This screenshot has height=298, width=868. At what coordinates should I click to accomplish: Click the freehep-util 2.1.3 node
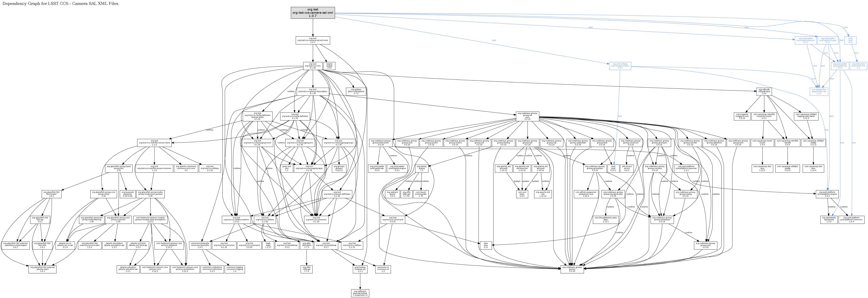pyautogui.click(x=361, y=269)
